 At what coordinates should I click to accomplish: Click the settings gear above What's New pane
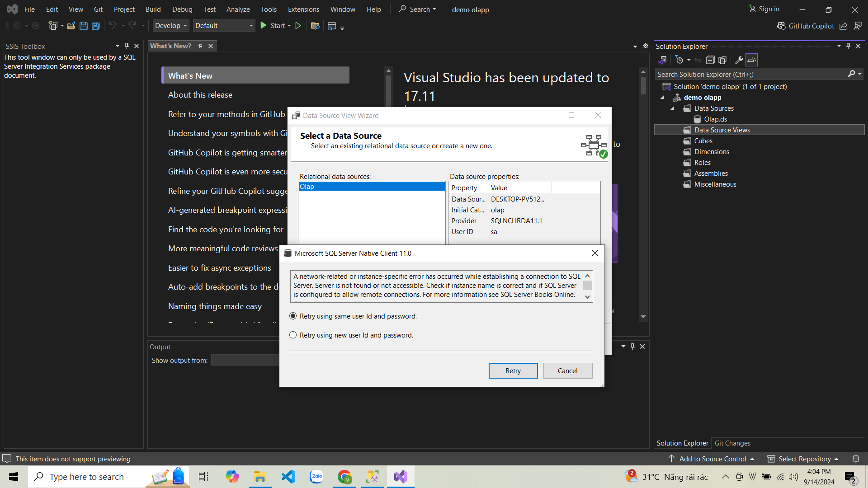[646, 46]
